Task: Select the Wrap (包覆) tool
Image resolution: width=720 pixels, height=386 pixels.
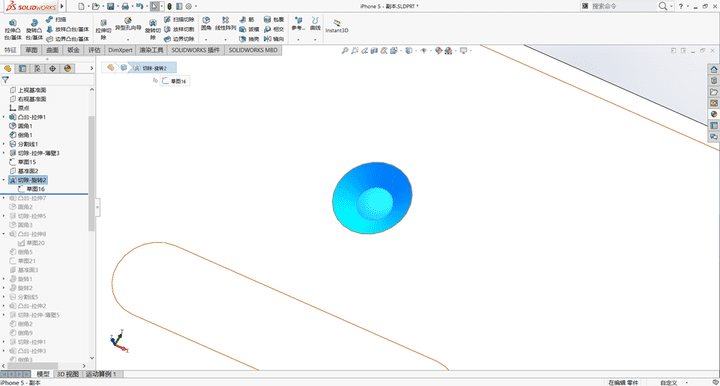Action: (274, 19)
